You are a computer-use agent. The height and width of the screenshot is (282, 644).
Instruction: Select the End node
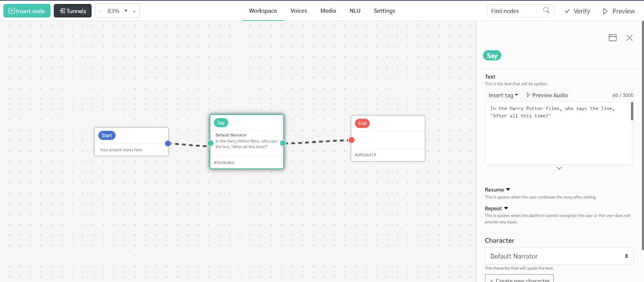coord(388,138)
